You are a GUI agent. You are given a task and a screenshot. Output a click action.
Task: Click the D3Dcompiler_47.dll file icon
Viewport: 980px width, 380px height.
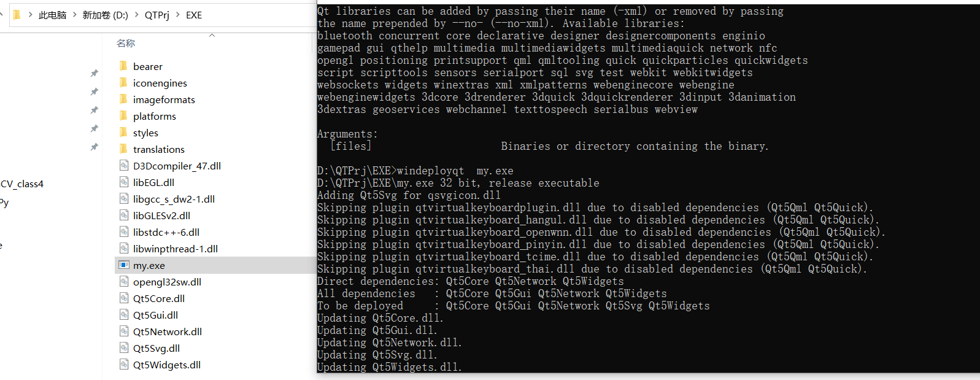point(124,166)
